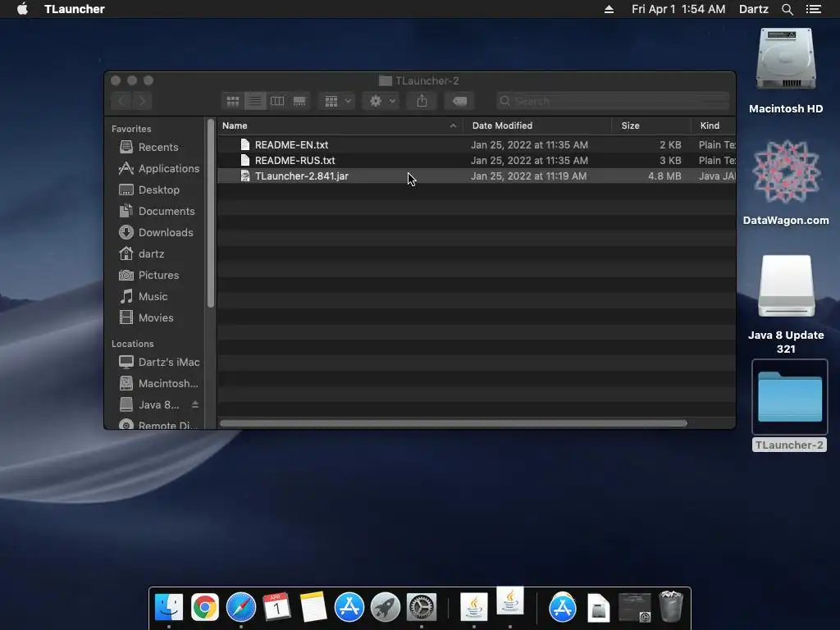Viewport: 840px width, 630px height.
Task: Click the jar file icon for TLauncher-2.841
Action: (244, 176)
